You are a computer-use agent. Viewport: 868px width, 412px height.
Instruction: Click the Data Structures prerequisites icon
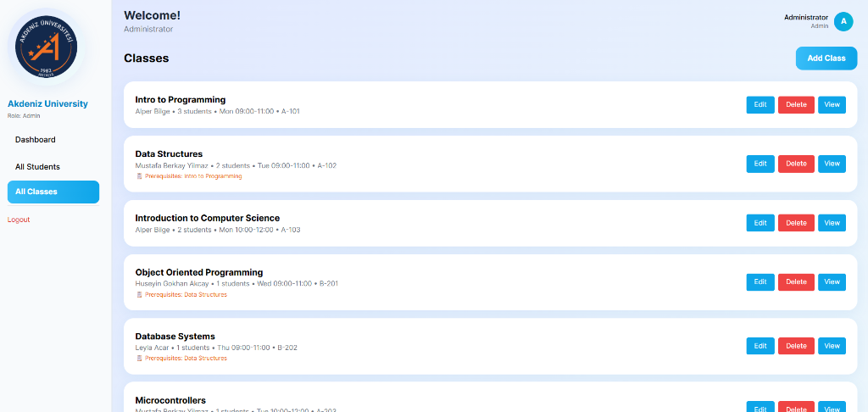[139, 176]
